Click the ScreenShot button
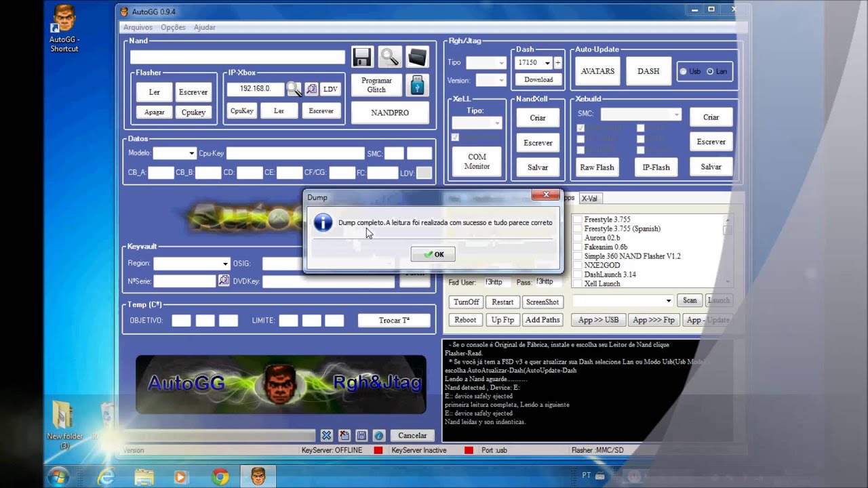The height and width of the screenshot is (488, 868). (542, 302)
